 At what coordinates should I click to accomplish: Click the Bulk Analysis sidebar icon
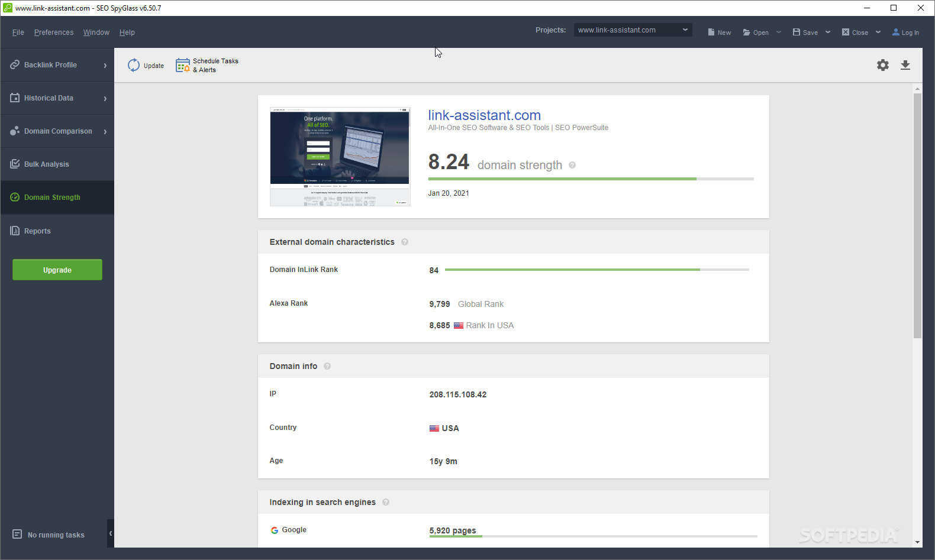pos(15,164)
